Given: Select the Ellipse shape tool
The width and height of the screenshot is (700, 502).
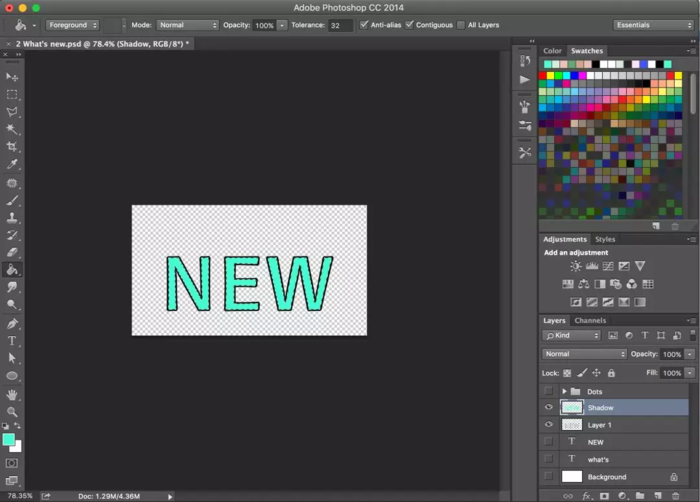Looking at the screenshot, I should (12, 376).
